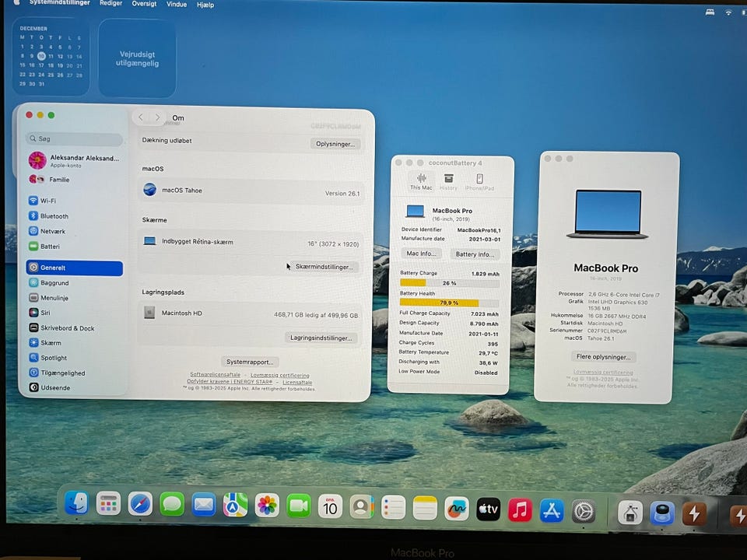Image resolution: width=747 pixels, height=560 pixels.
Task: Select Generelt in settings sidebar
Action: [x=75, y=268]
